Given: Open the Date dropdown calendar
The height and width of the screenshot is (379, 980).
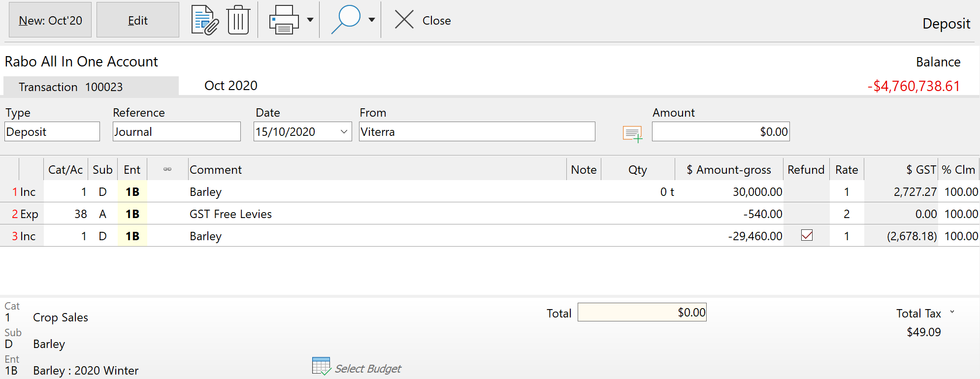Looking at the screenshot, I should pos(344,132).
